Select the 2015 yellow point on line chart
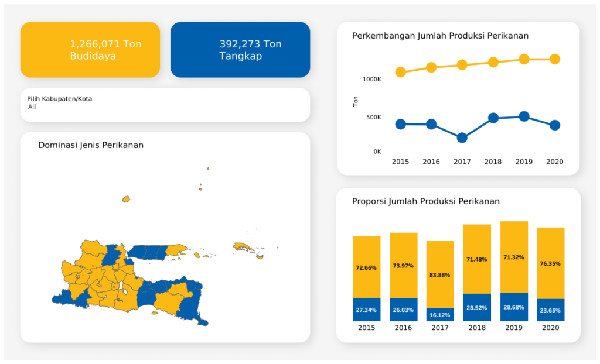 pyautogui.click(x=400, y=72)
